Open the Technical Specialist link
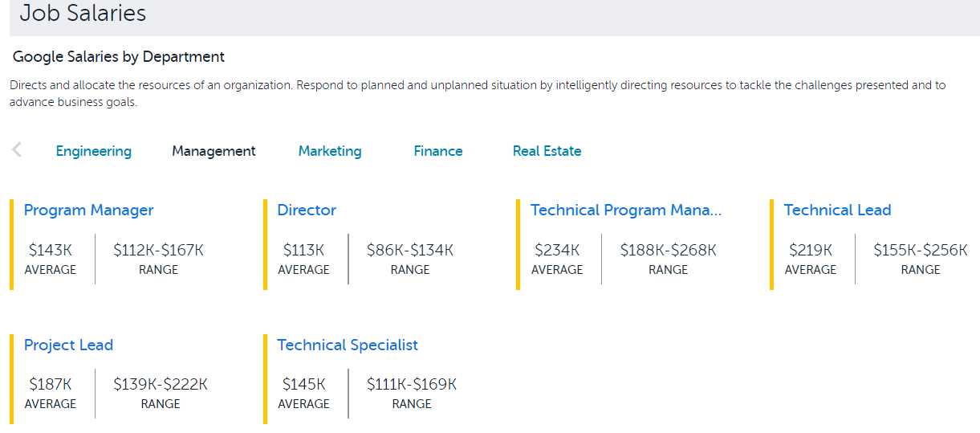980x433 pixels. click(x=348, y=345)
